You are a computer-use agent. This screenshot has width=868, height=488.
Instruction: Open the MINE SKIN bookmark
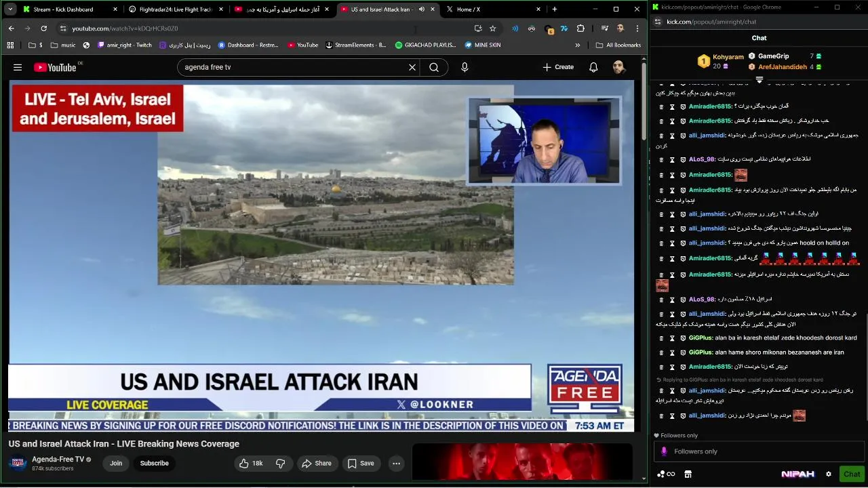point(482,45)
